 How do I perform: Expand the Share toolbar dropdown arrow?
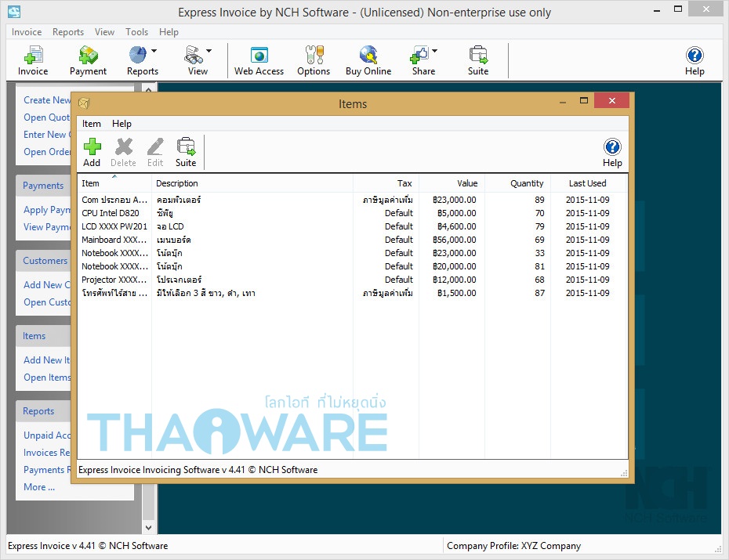[435, 52]
